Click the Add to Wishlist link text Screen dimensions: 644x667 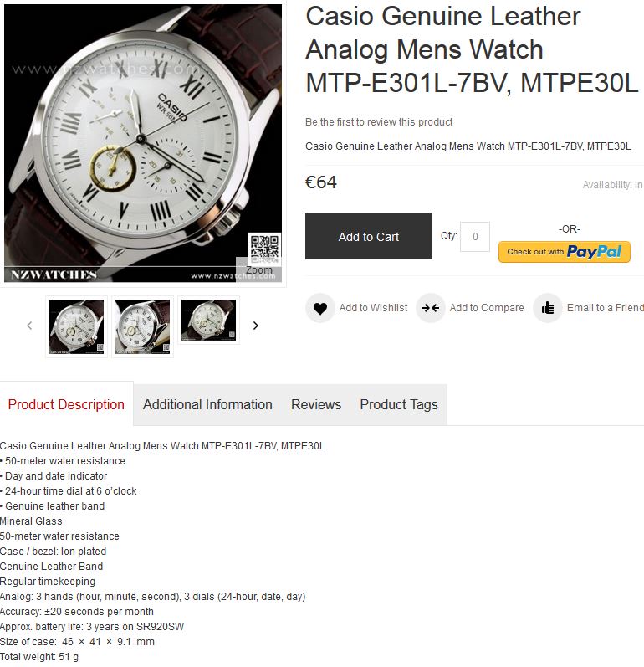pyautogui.click(x=373, y=308)
